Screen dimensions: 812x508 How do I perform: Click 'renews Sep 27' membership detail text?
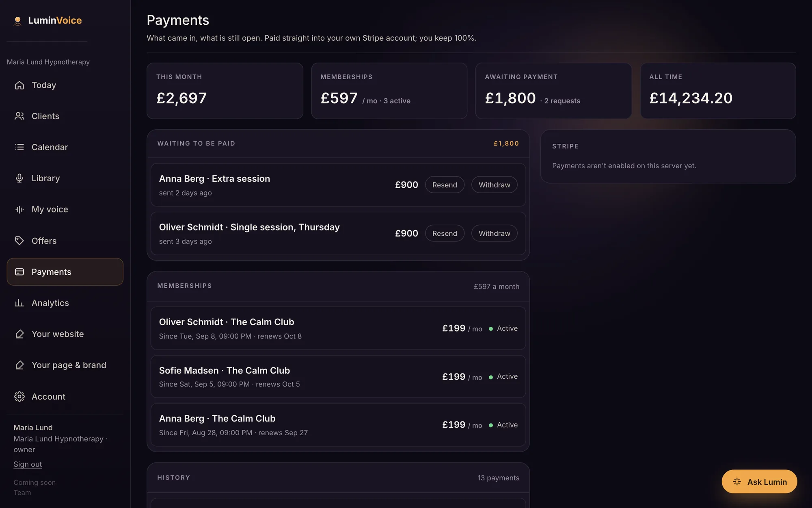click(283, 433)
